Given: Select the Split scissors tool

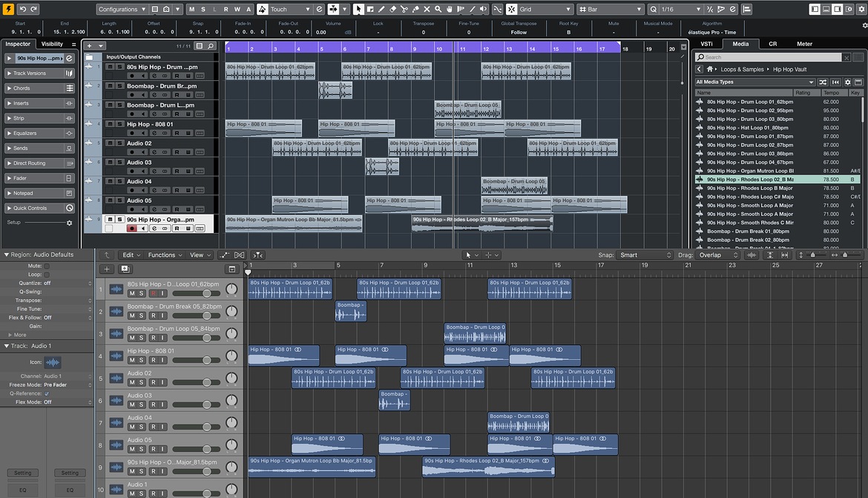Looking at the screenshot, I should (404, 10).
